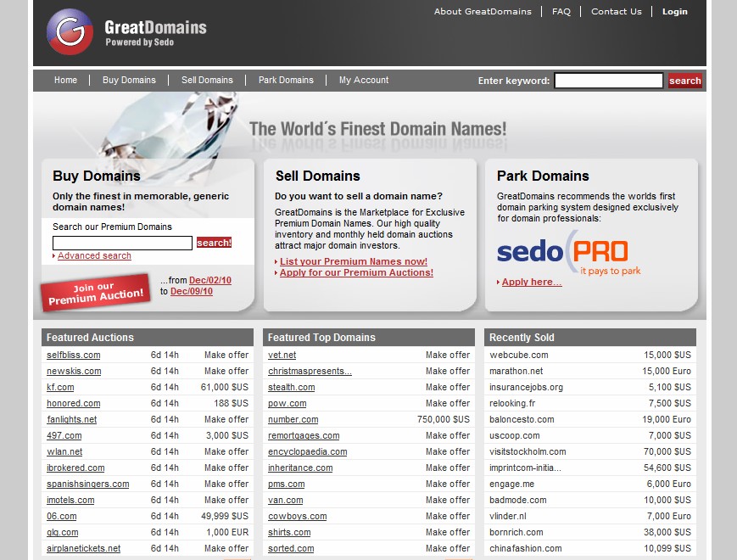
Task: Select marathon.net in Recently Sold
Action: pos(516,371)
